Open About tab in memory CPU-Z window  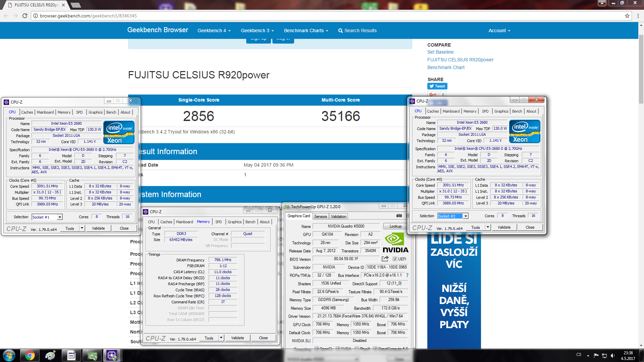pyautogui.click(x=265, y=222)
